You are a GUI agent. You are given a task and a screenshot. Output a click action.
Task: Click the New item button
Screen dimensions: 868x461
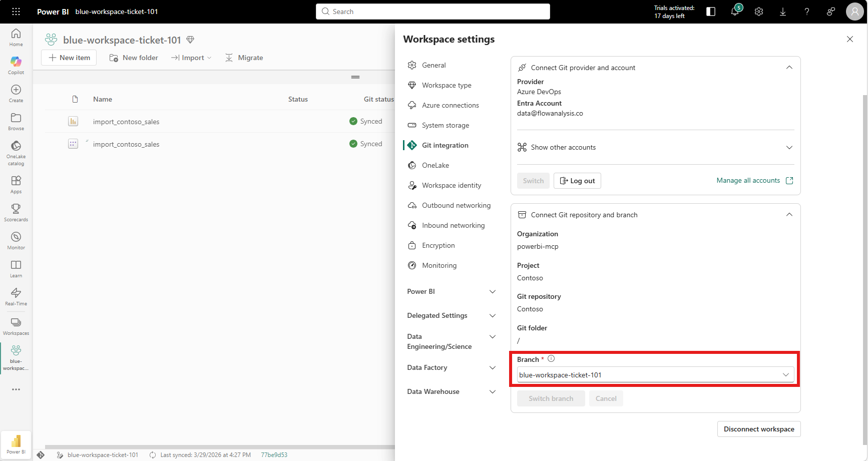(69, 58)
